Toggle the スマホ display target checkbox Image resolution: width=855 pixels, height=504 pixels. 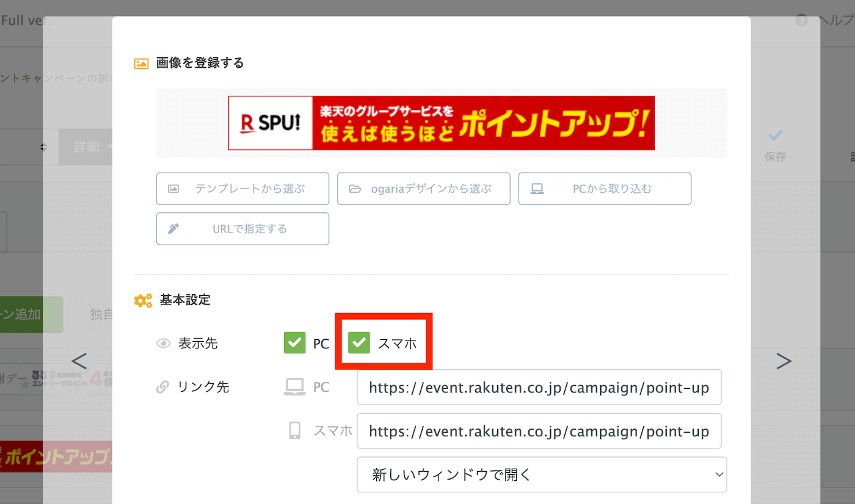[x=359, y=343]
